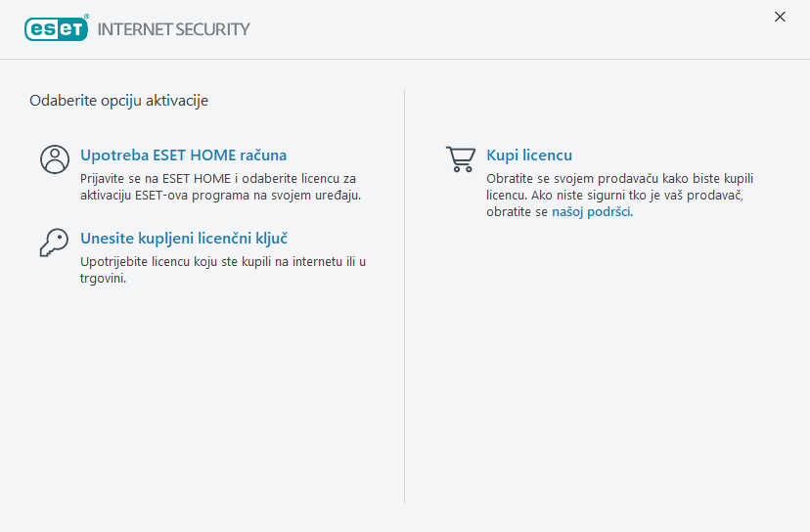Open the "našoj podršci" support link
This screenshot has width=810, height=532.
592,211
